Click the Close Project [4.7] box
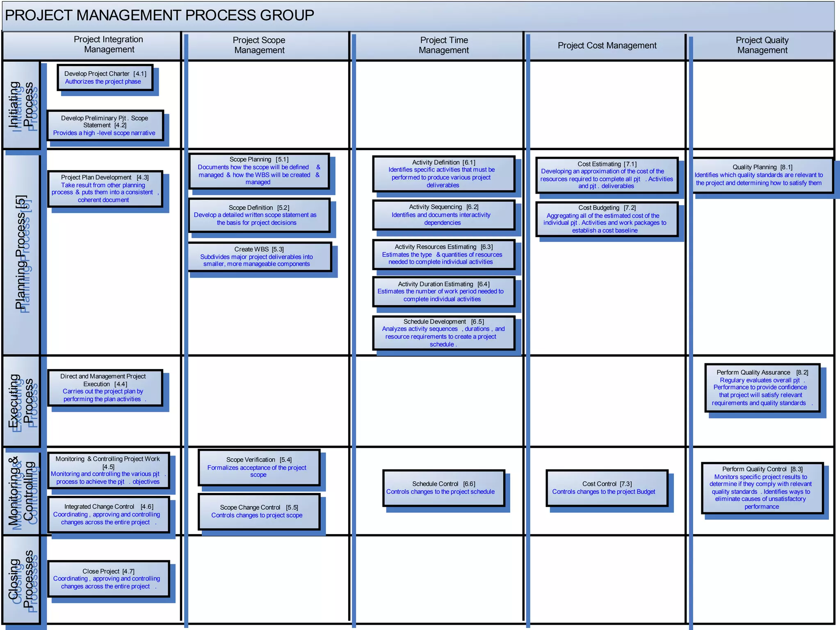This screenshot has height=630, width=840. pos(108,578)
